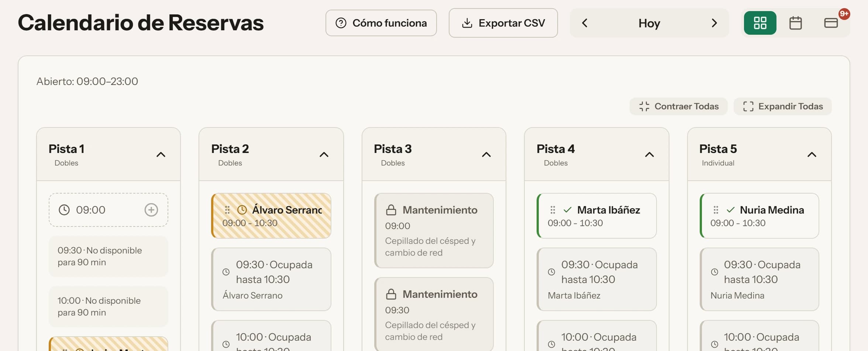Collapse the Pista 2 column

click(x=324, y=154)
